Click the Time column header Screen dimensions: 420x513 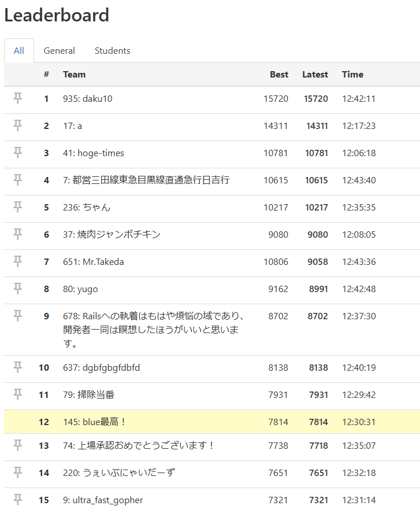352,75
